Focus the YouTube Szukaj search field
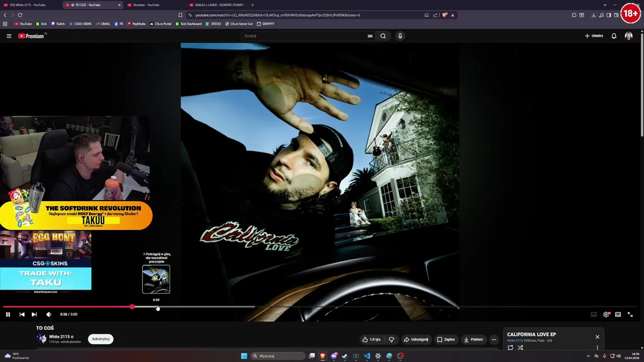 [304, 36]
